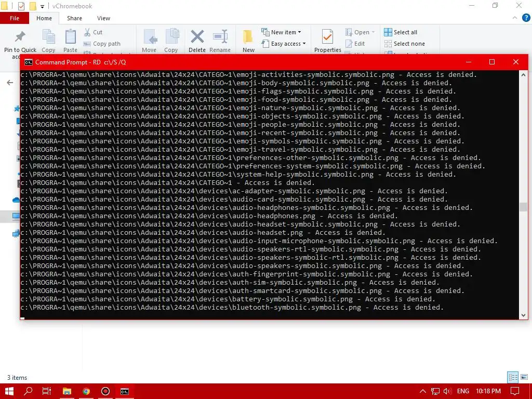Click Copy path in the ribbon
This screenshot has width=532, height=399.
[x=102, y=44]
